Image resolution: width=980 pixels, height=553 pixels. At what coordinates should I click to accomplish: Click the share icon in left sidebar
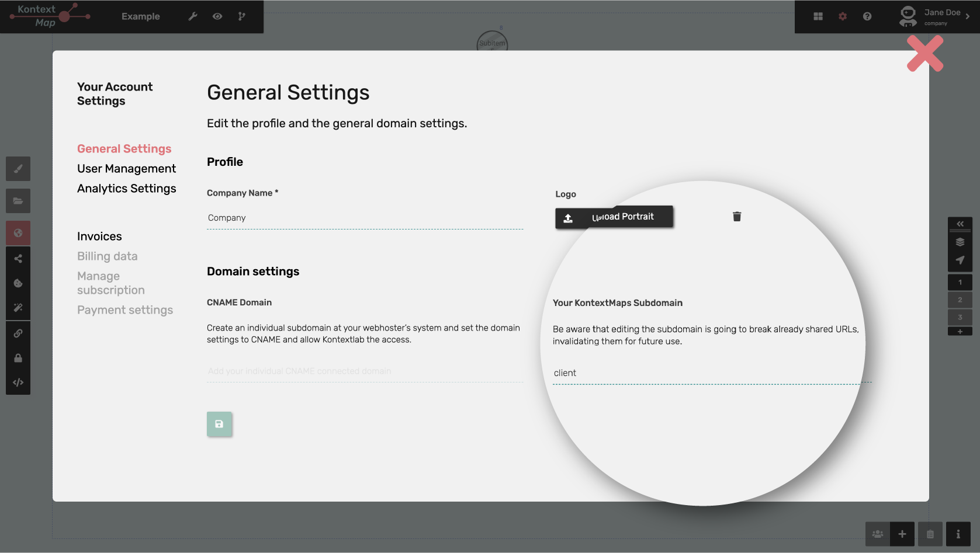(18, 259)
